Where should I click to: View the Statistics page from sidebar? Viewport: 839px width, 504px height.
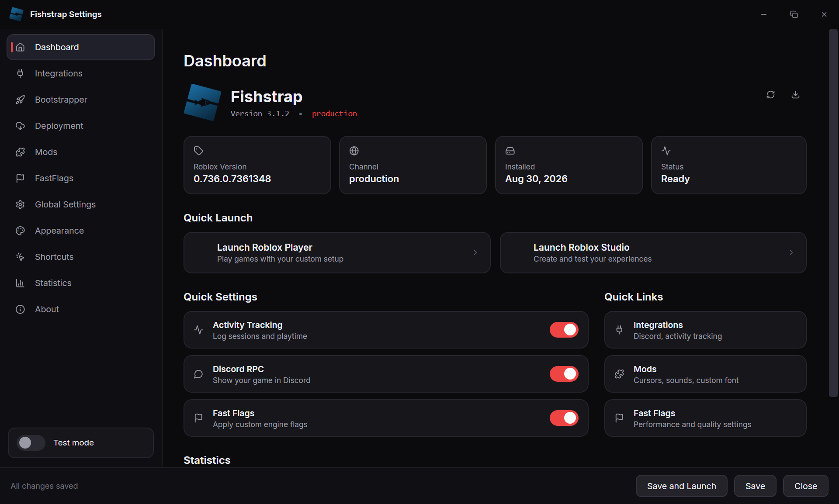pyautogui.click(x=81, y=283)
